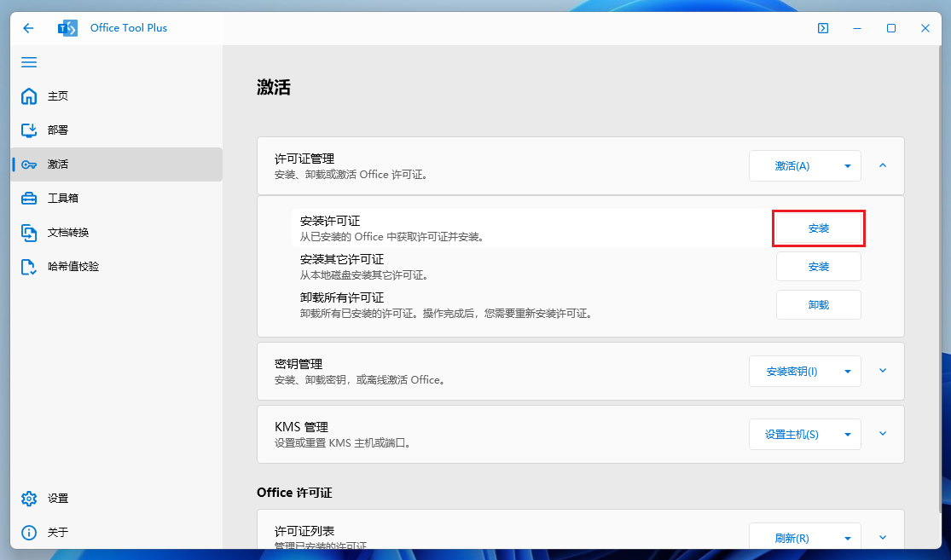Click the 哈希值校验 file check icon

point(29,267)
